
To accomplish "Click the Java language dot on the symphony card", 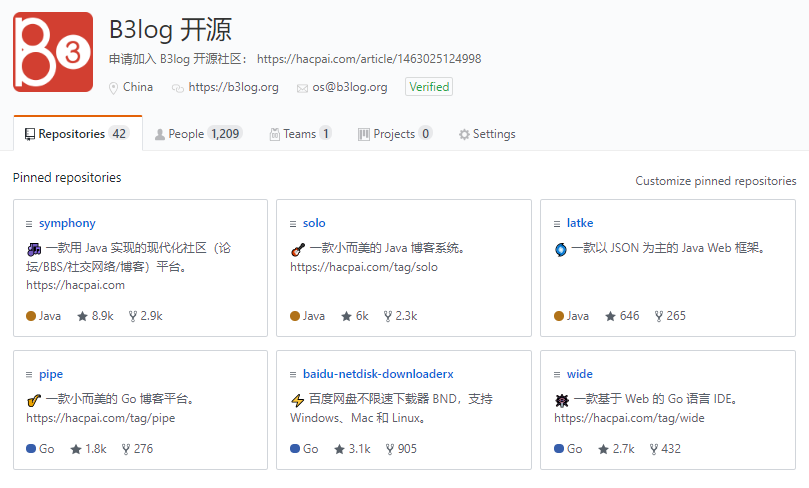I will click(x=31, y=316).
